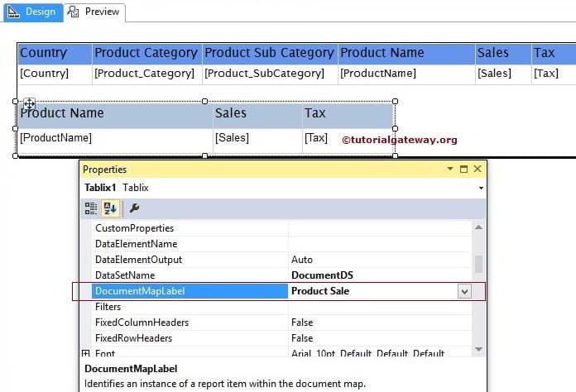Close the Properties panel
576x392 pixels.
click(477, 170)
